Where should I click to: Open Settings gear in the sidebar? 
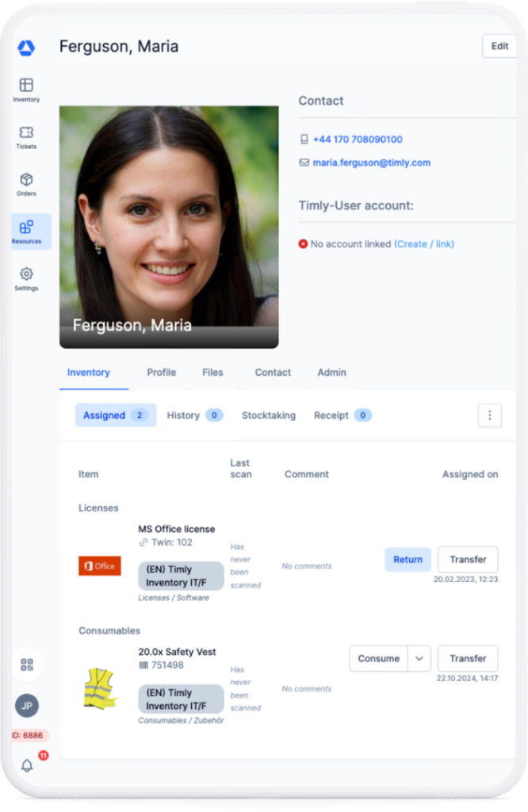tap(26, 278)
